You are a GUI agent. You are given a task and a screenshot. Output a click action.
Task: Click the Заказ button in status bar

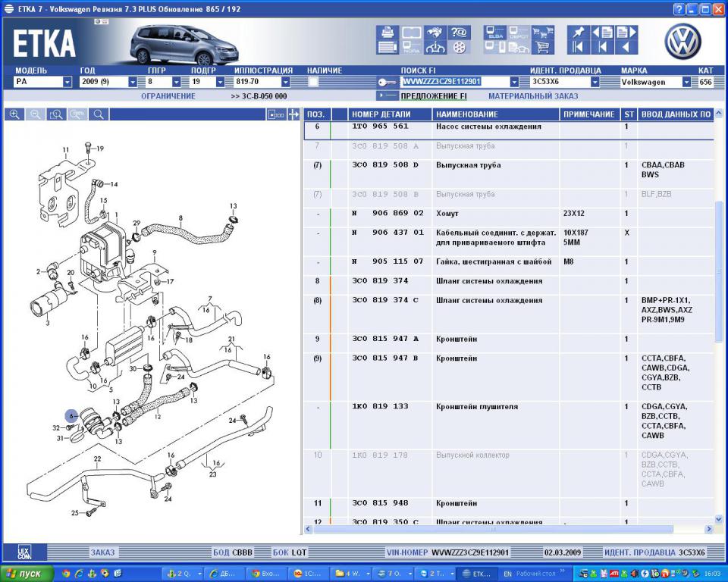(x=102, y=552)
